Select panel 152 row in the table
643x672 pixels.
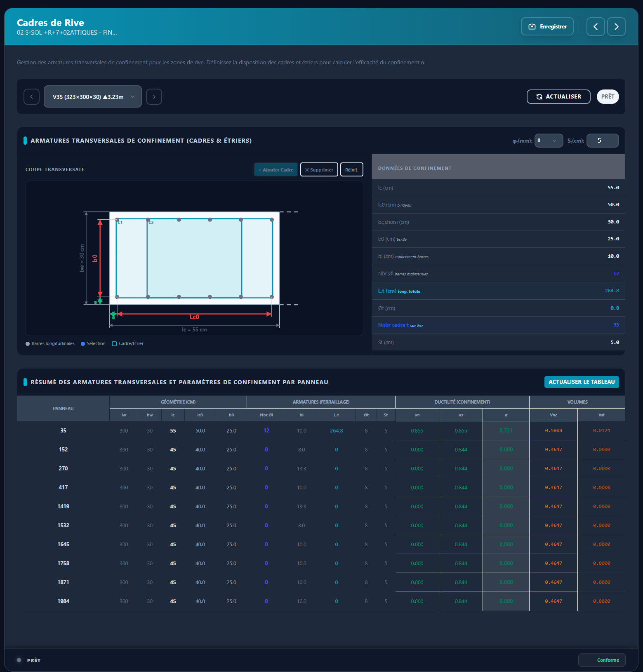pyautogui.click(x=321, y=449)
